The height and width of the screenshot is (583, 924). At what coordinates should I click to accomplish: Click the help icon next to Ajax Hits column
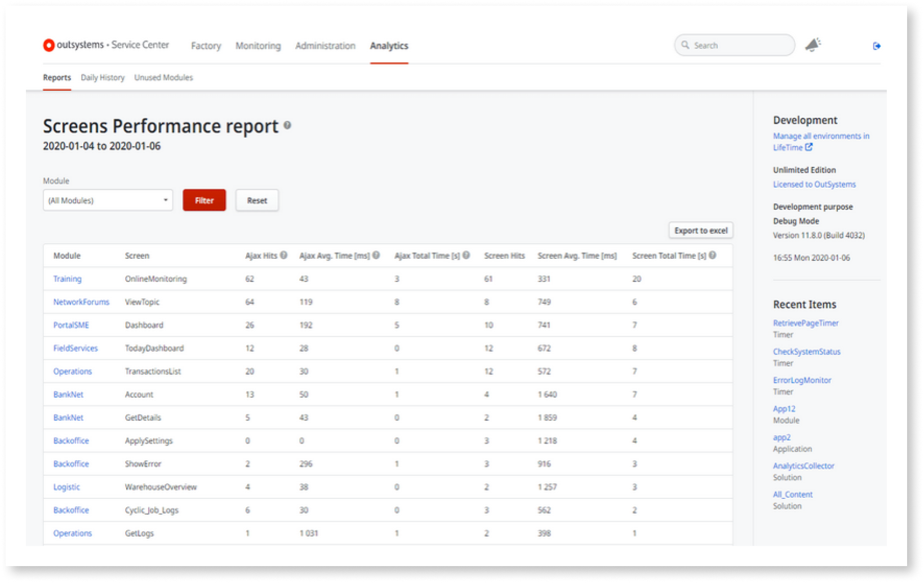pyautogui.click(x=283, y=255)
